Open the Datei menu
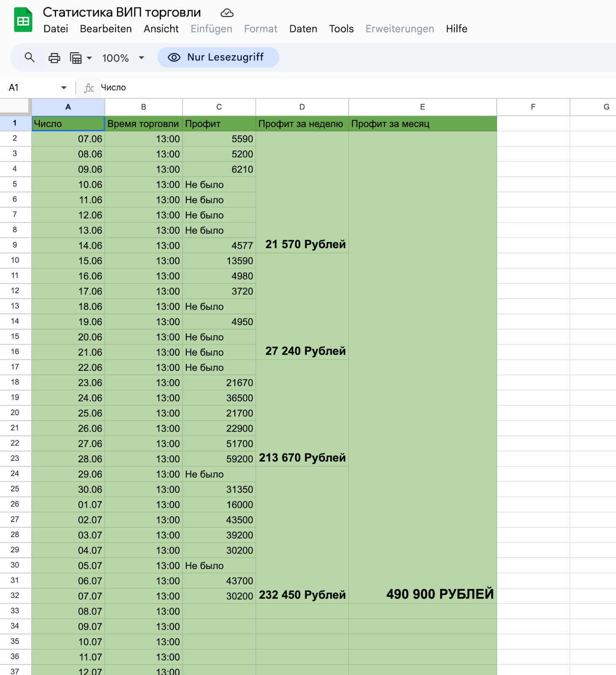The width and height of the screenshot is (616, 675). tap(56, 29)
